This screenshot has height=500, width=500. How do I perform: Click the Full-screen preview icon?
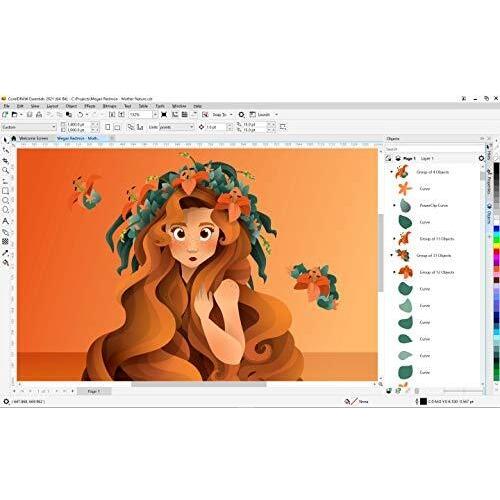[x=164, y=115]
